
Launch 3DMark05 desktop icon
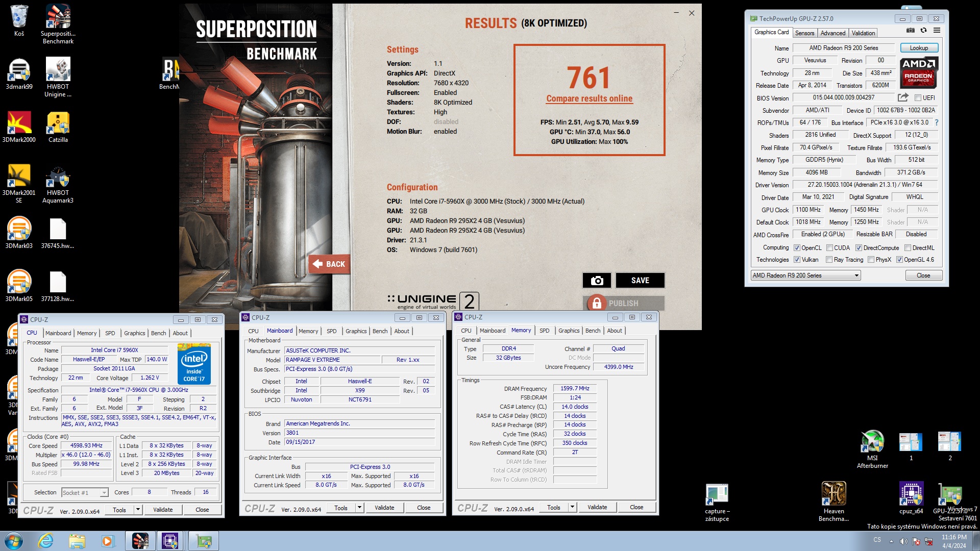pyautogui.click(x=19, y=286)
